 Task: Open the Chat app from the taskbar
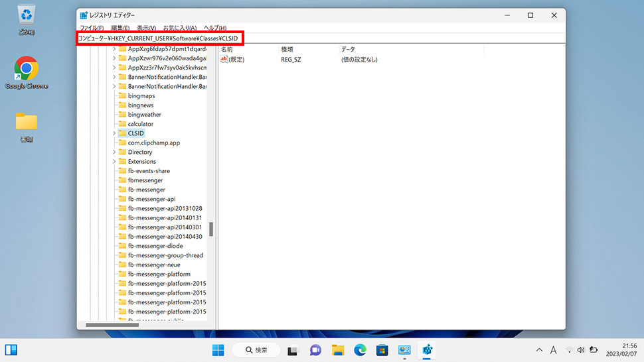pos(315,350)
